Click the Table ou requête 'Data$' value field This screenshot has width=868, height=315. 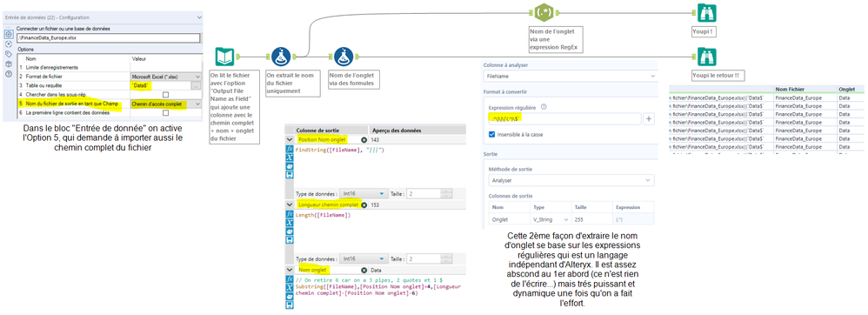tap(161, 86)
